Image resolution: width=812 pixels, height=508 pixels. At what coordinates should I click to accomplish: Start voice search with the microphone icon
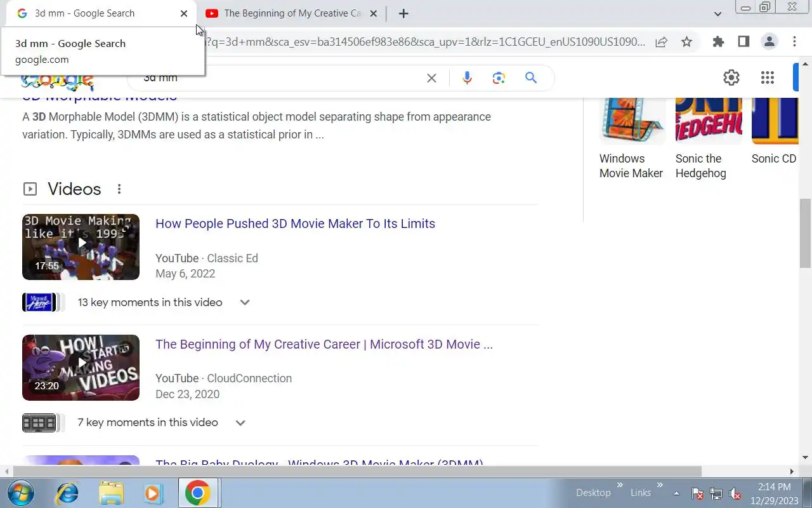[x=467, y=78]
